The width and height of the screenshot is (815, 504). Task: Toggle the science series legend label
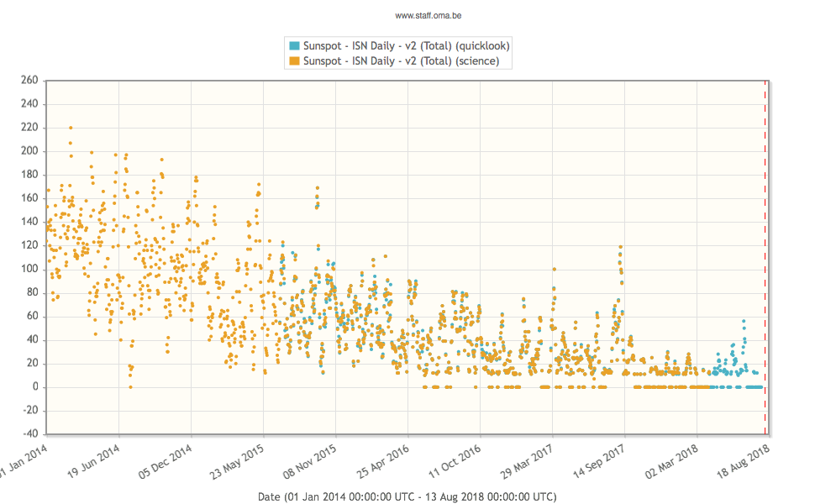[402, 60]
